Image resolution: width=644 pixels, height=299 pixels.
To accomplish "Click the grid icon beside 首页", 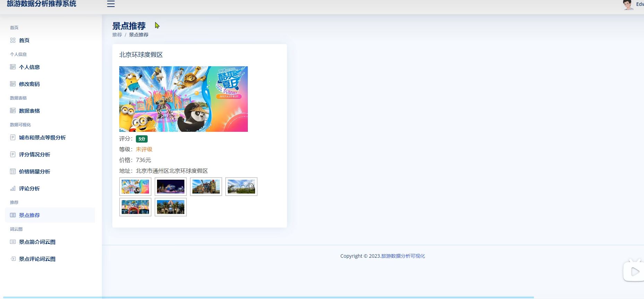I will pyautogui.click(x=13, y=40).
